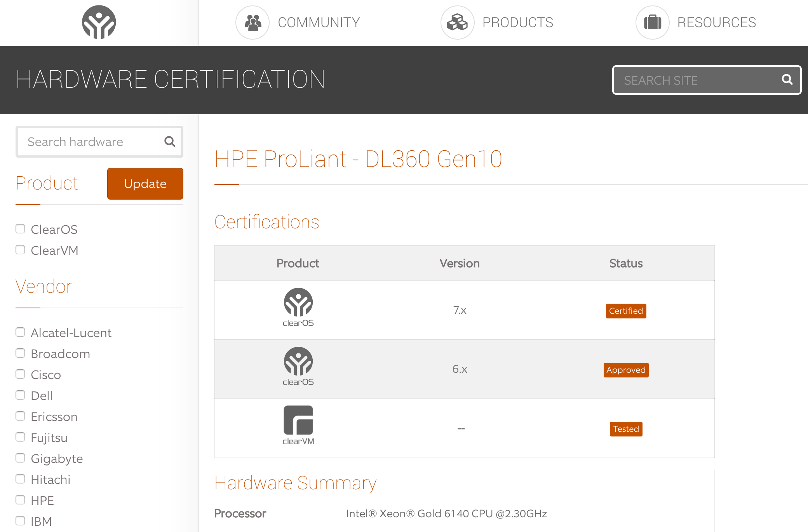The image size is (808, 532).
Task: Click the Status column header
Action: click(x=626, y=263)
